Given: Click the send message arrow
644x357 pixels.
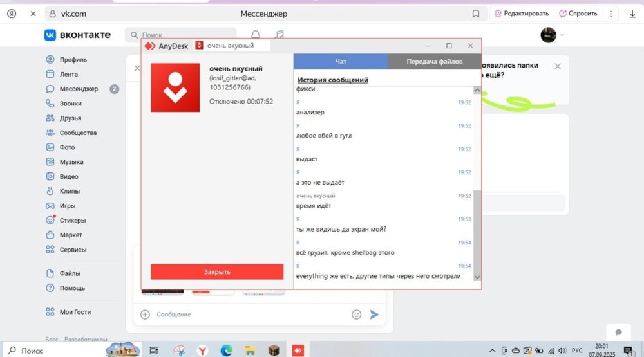Looking at the screenshot, I should [374, 315].
